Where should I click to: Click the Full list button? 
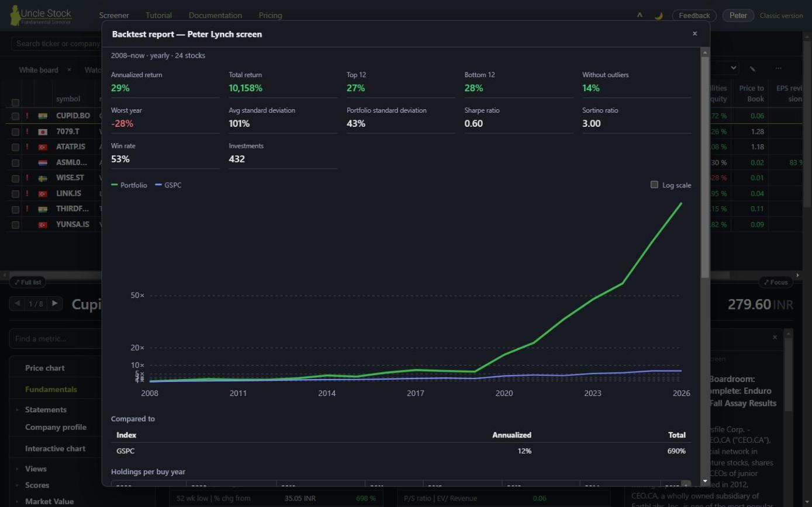pyautogui.click(x=27, y=282)
